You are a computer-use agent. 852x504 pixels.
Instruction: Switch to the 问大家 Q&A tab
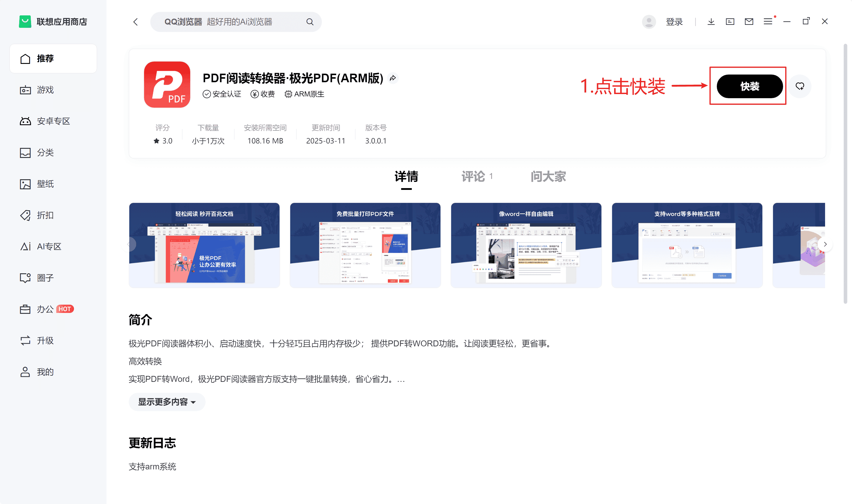click(x=548, y=177)
